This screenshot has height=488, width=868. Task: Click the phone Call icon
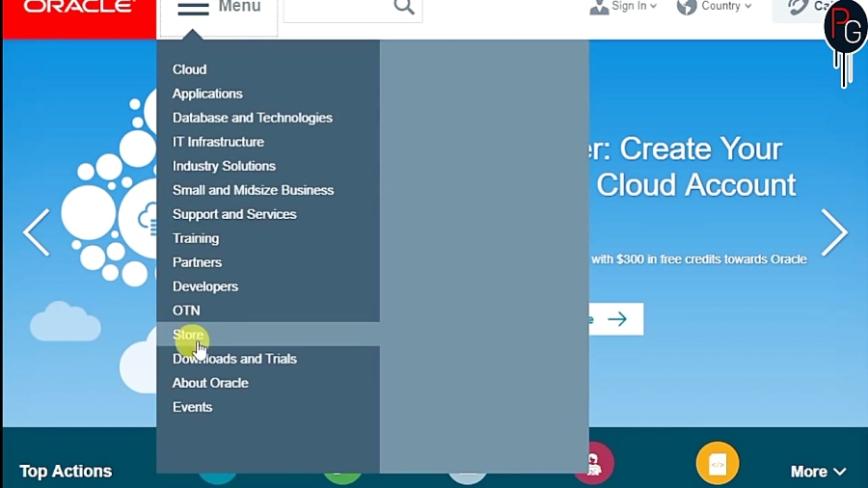tap(798, 7)
